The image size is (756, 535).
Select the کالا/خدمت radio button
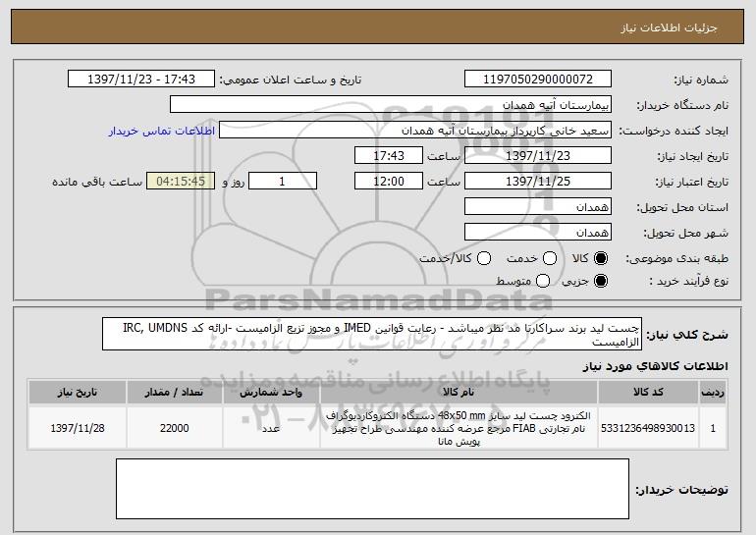click(484, 258)
